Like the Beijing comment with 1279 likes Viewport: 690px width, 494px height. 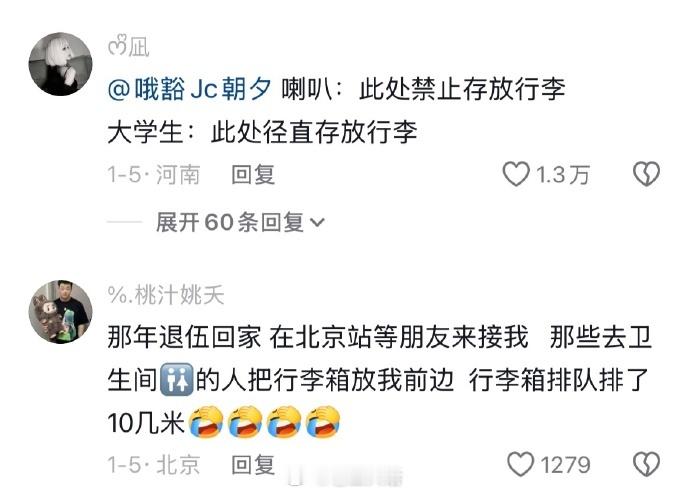521,464
